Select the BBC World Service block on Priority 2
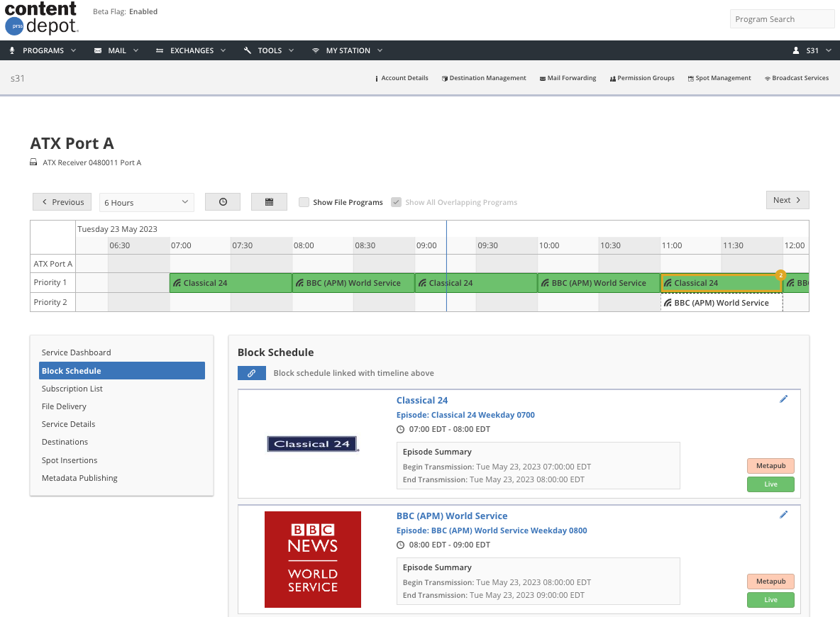This screenshot has height=617, width=840. pos(721,301)
